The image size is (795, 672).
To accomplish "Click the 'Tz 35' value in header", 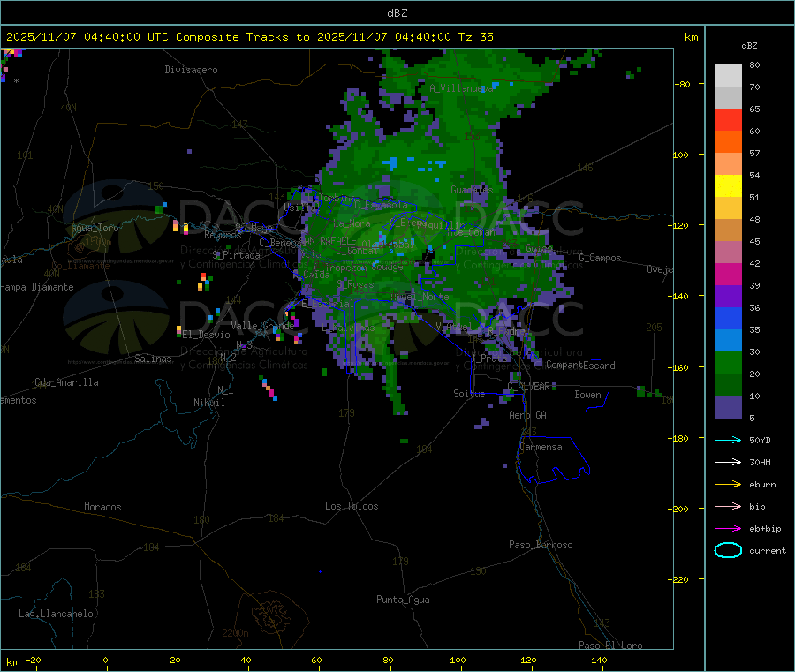I will pyautogui.click(x=475, y=37).
